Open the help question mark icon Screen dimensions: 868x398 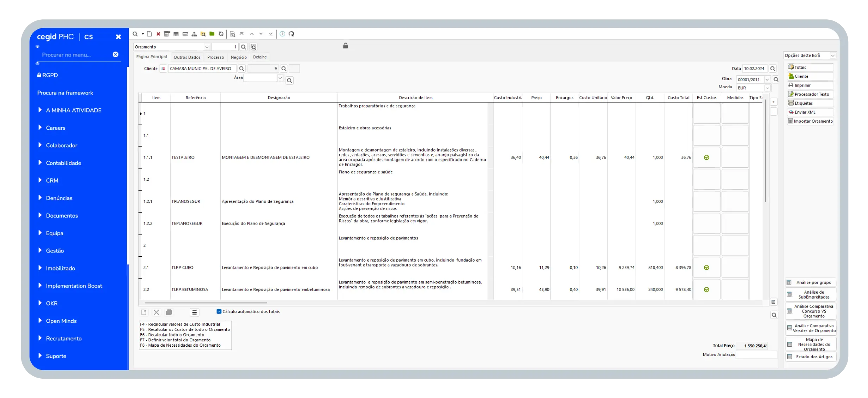point(282,34)
